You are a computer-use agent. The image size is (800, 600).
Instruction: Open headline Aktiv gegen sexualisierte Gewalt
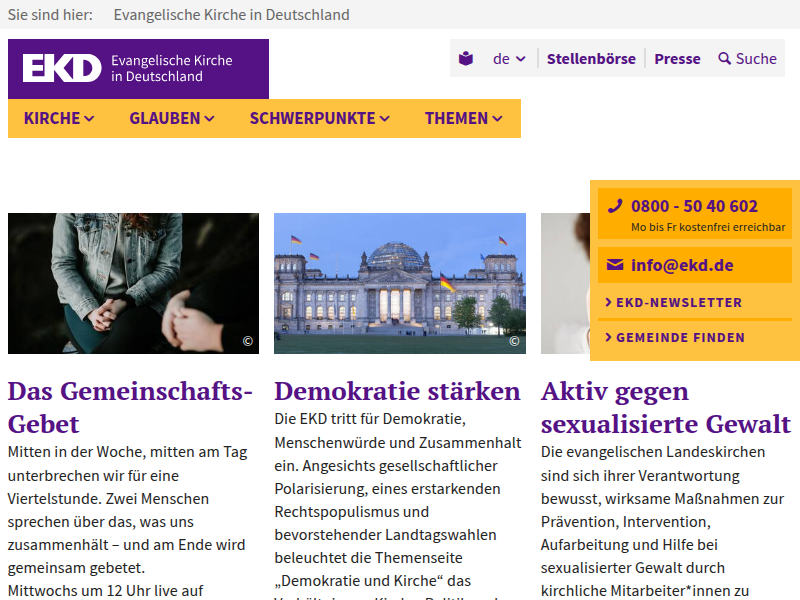pos(666,408)
